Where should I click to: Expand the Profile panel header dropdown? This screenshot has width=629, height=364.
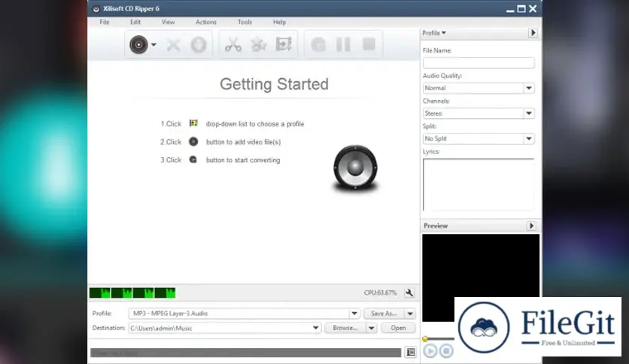(x=434, y=33)
